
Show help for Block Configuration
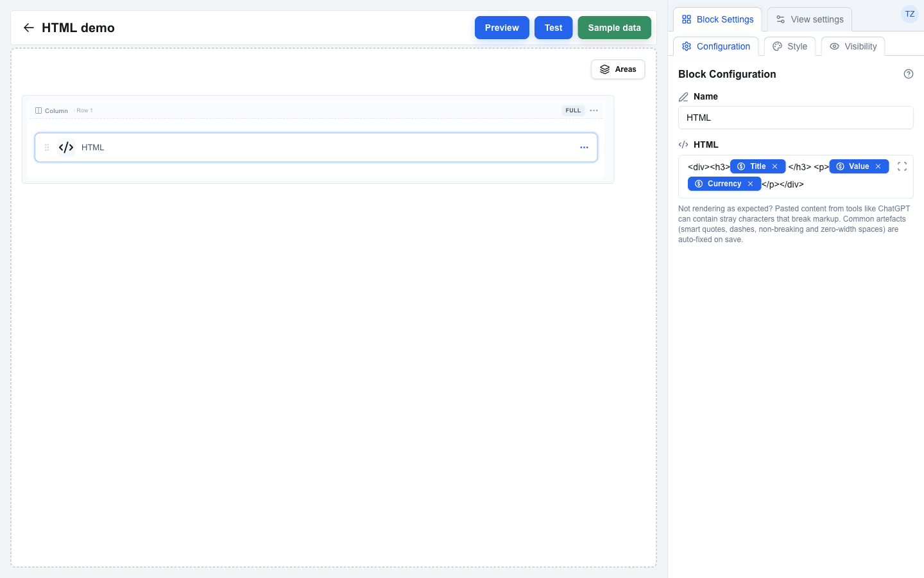(x=909, y=74)
